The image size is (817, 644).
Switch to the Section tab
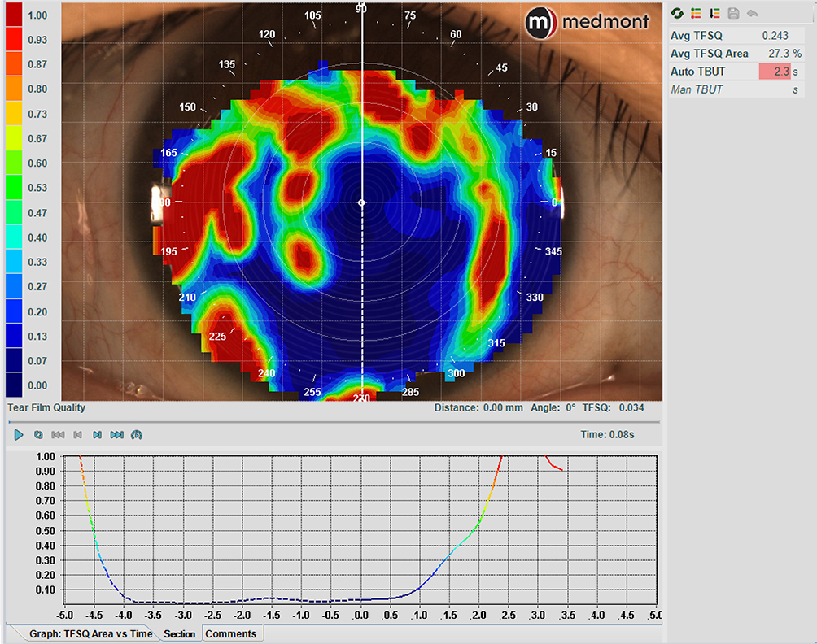pos(179,633)
